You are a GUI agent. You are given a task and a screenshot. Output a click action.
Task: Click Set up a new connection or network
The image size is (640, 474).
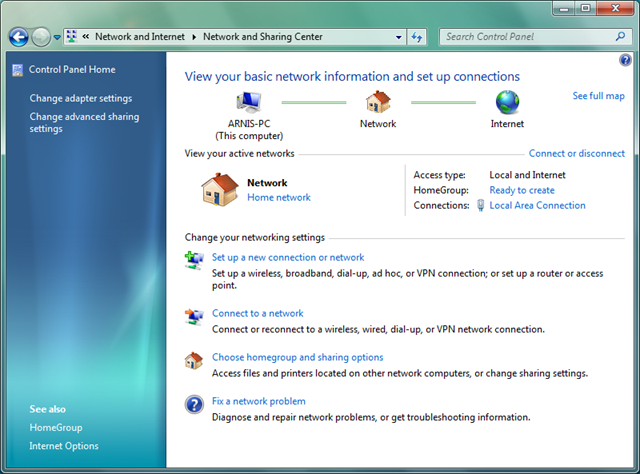288,258
